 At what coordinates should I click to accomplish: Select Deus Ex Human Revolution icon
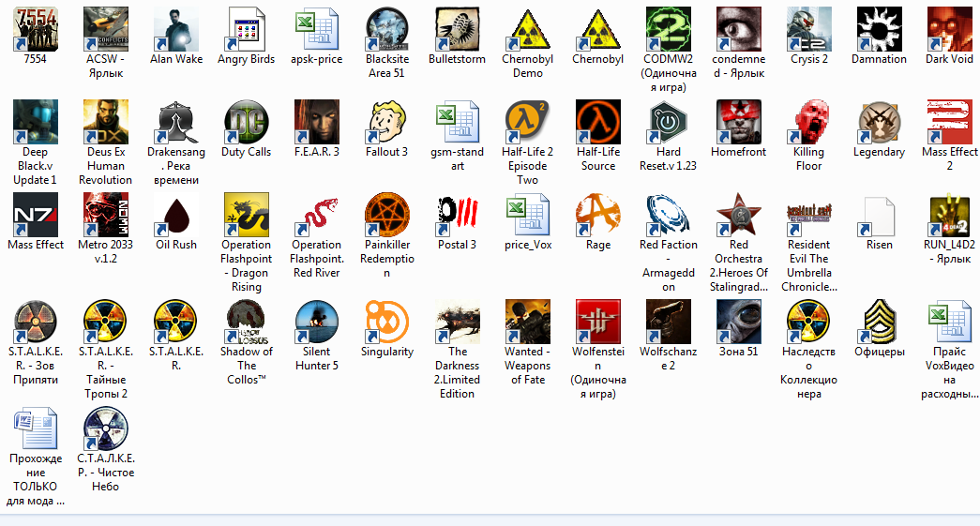pyautogui.click(x=106, y=122)
